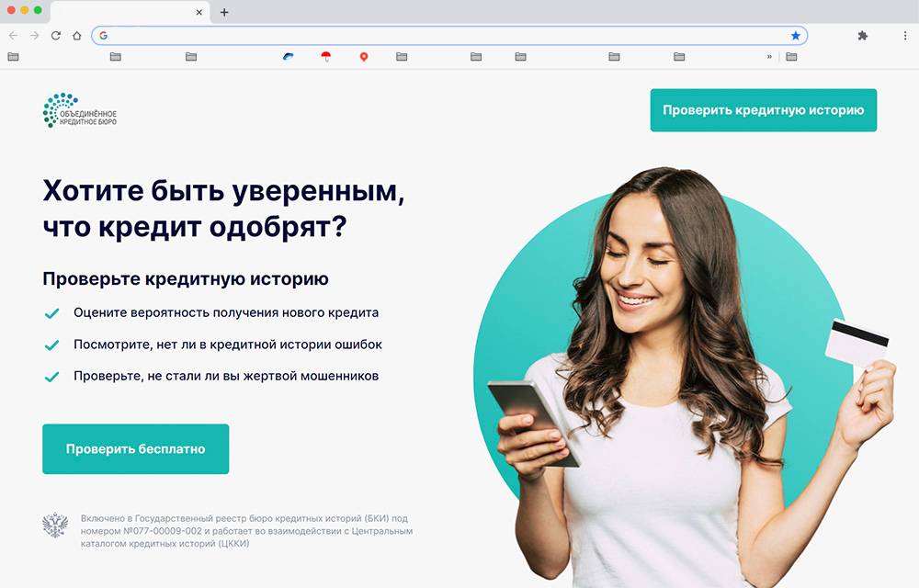
Task: Open the red umbrella bookmark
Action: [326, 56]
